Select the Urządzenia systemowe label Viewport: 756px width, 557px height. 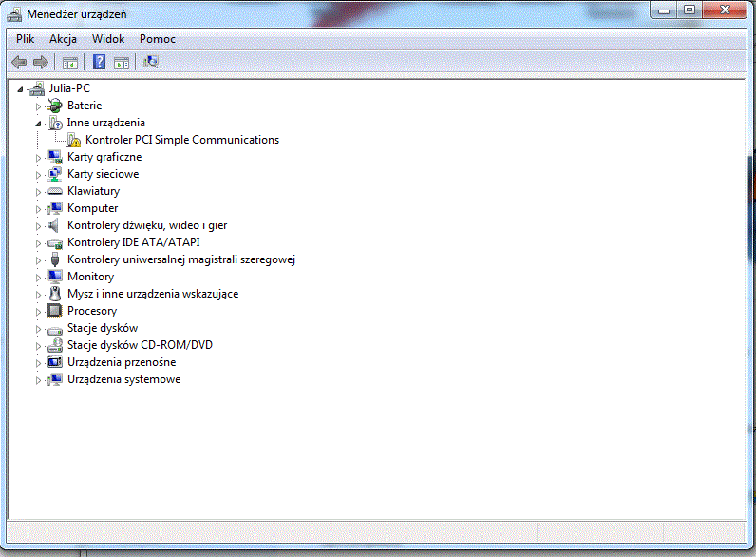tap(123, 379)
